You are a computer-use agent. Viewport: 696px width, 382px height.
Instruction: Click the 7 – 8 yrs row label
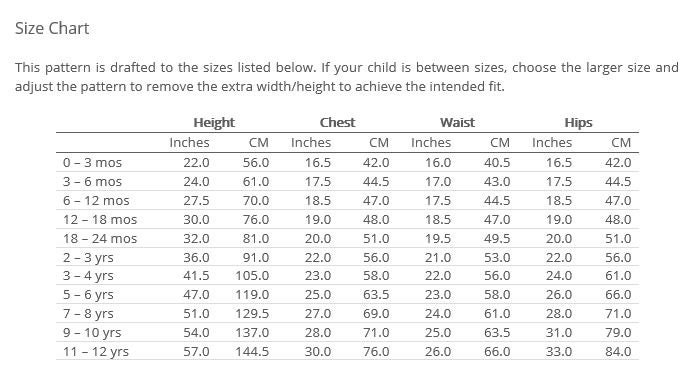(88, 314)
